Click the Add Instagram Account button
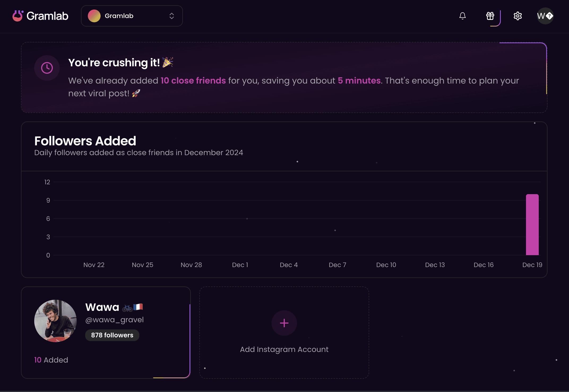 [284, 331]
